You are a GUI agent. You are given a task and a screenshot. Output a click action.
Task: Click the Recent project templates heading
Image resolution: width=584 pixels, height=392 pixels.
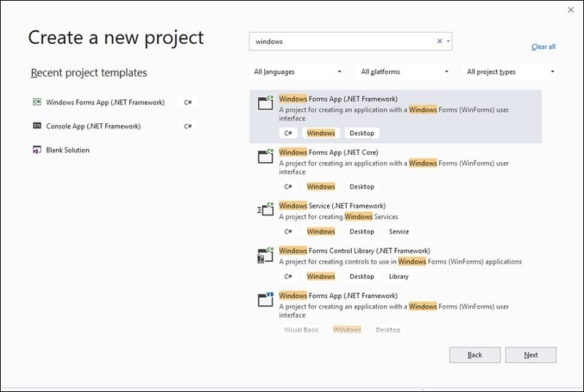(x=89, y=72)
